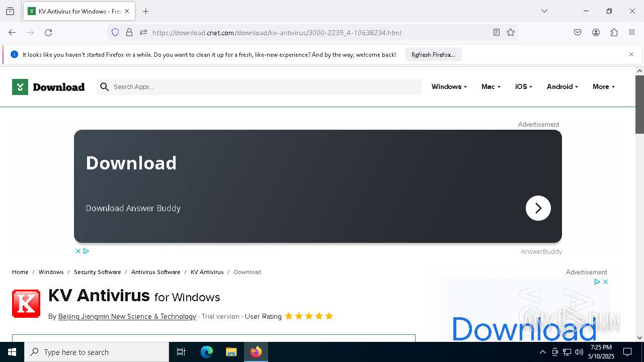644x362 pixels.
Task: Click the Firefox View icon
Action: (10, 11)
